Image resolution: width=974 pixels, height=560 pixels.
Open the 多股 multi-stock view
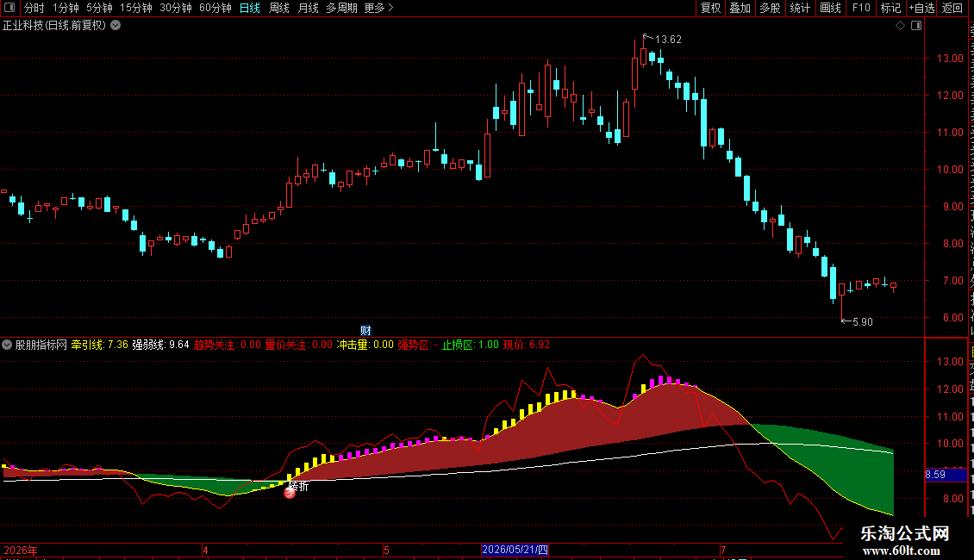click(770, 8)
